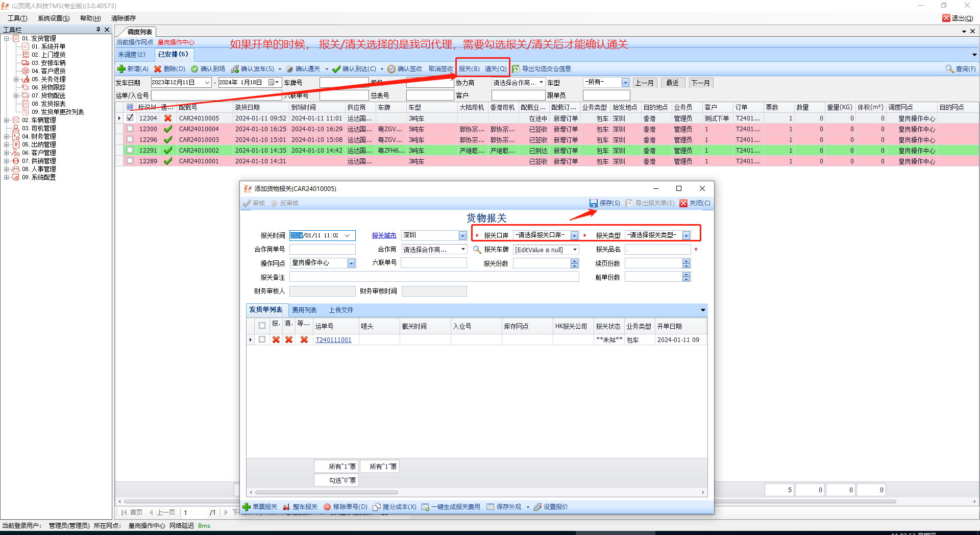980x535 pixels.
Task: Open the 报关口岸 dropdown
Action: 574,235
